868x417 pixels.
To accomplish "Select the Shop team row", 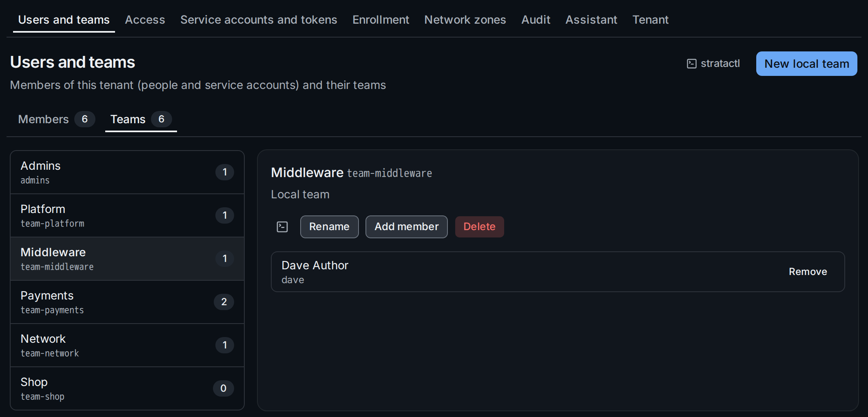I will click(x=127, y=388).
